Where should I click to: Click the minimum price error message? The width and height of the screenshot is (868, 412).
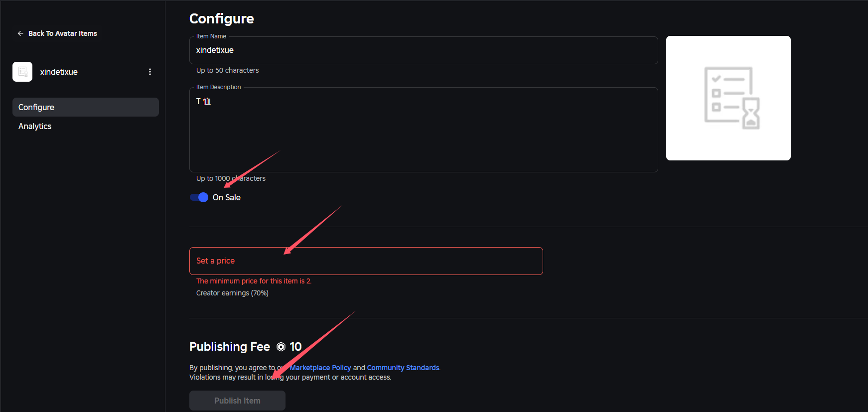(x=254, y=281)
